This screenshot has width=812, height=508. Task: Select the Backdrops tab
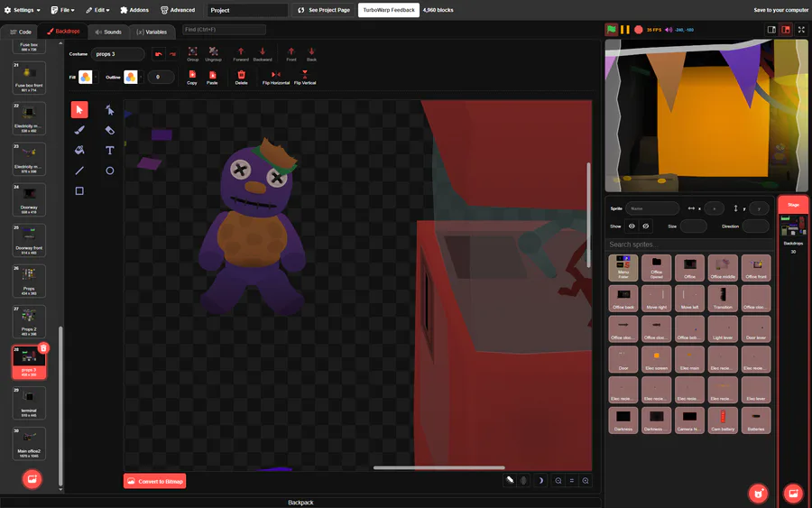point(63,32)
